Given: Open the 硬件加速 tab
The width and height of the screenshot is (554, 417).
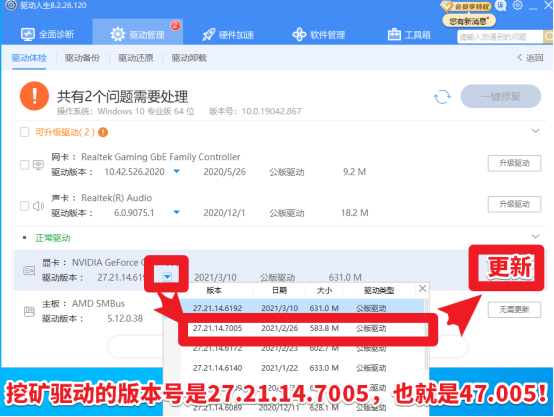Looking at the screenshot, I should 228,35.
